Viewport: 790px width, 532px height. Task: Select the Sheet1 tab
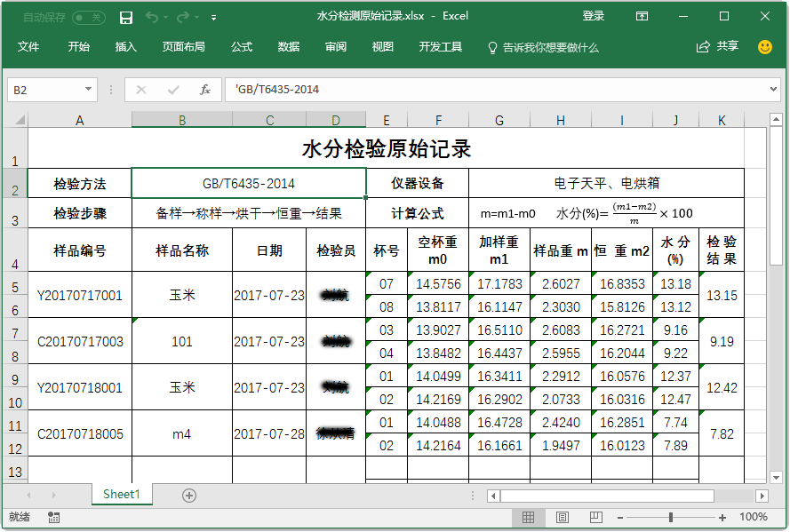click(x=122, y=494)
